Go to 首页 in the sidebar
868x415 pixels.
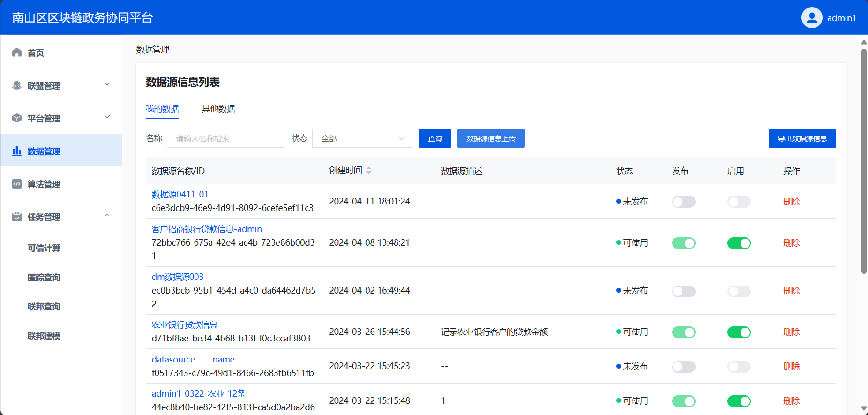pyautogui.click(x=61, y=53)
